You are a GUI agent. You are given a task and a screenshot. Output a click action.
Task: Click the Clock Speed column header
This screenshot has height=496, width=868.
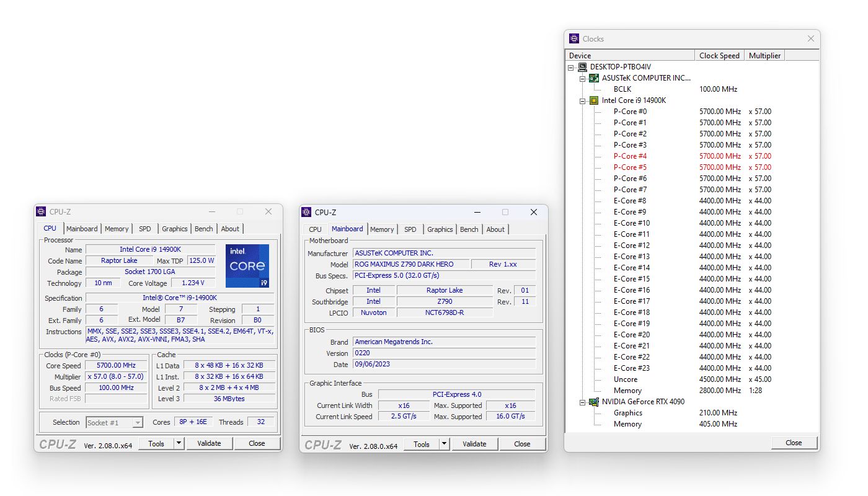(719, 55)
